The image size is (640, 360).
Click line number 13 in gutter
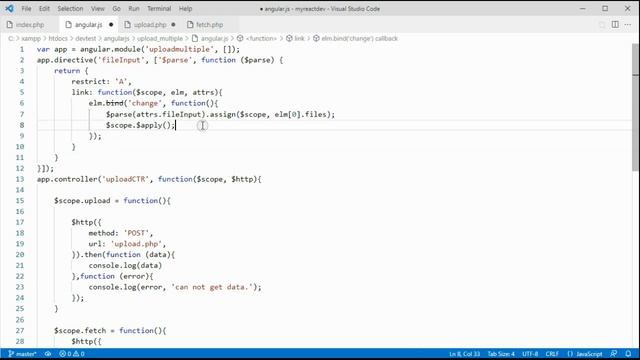click(x=20, y=179)
